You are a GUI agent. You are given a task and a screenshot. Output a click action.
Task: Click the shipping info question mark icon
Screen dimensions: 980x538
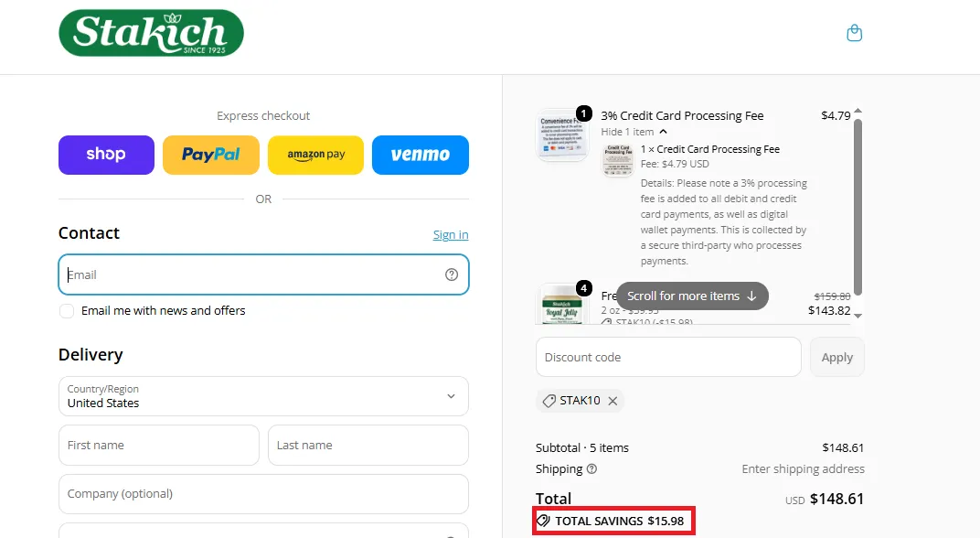591,468
